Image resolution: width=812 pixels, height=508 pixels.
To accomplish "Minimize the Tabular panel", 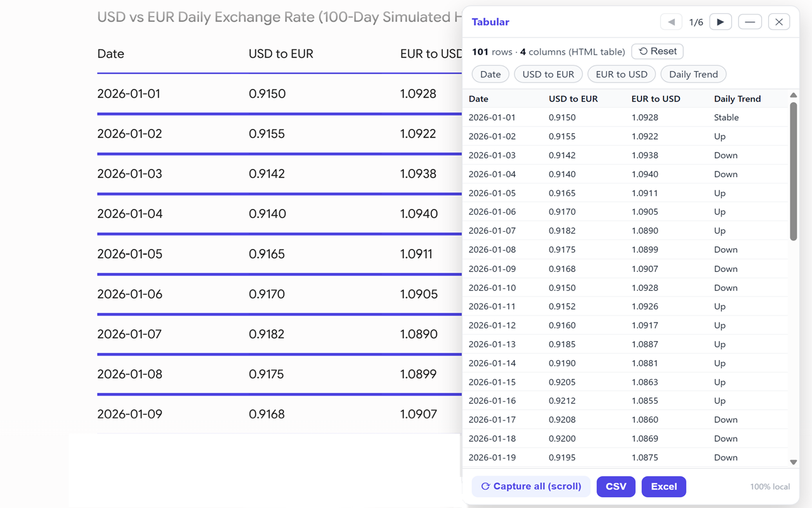I will [750, 22].
